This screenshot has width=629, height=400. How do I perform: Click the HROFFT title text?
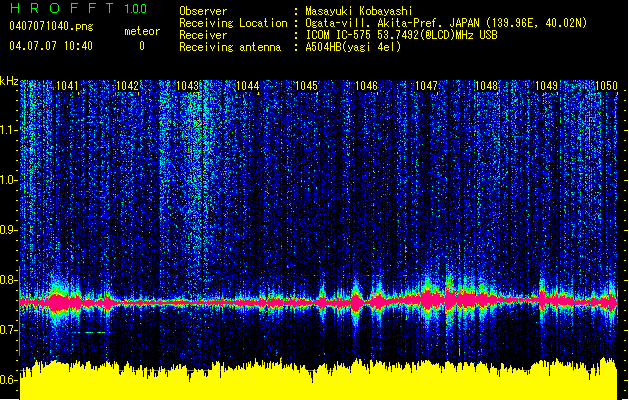coord(62,8)
